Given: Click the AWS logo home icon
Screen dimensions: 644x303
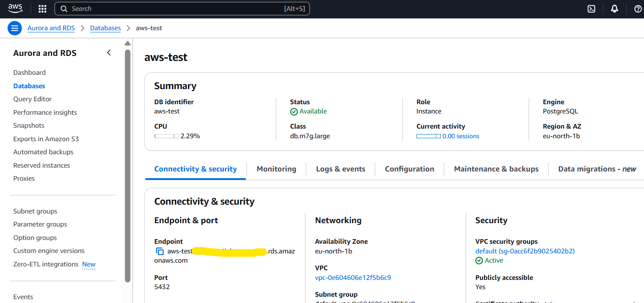Looking at the screenshot, I should pyautogui.click(x=15, y=8).
